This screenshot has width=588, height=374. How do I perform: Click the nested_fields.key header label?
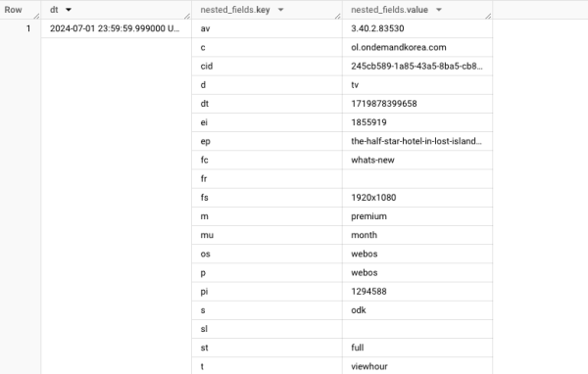(235, 10)
